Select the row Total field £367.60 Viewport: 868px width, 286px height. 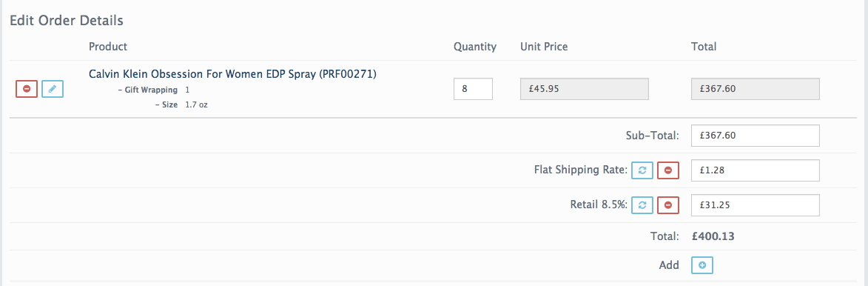(755, 89)
